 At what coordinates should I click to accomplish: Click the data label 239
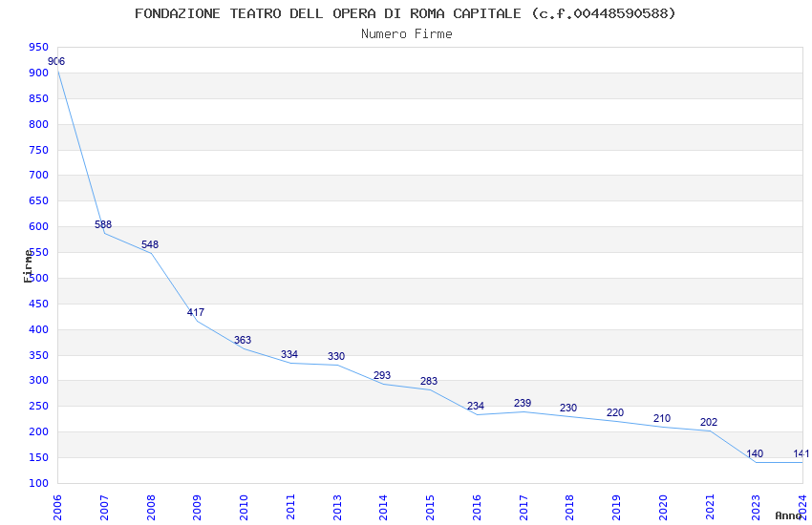tap(523, 403)
